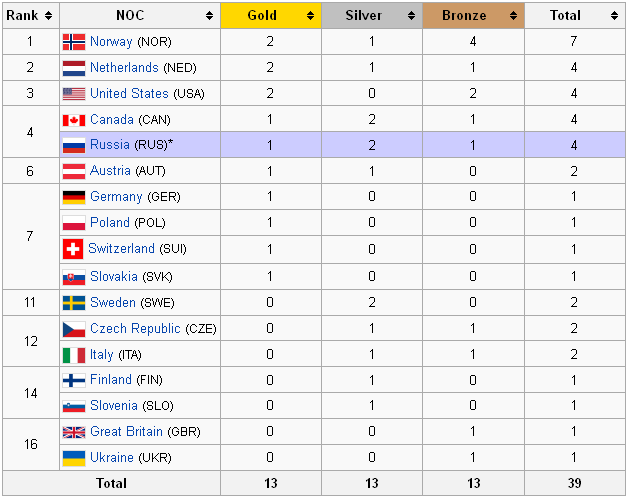
Task: Click the Netherlands flag icon
Action: (x=73, y=68)
